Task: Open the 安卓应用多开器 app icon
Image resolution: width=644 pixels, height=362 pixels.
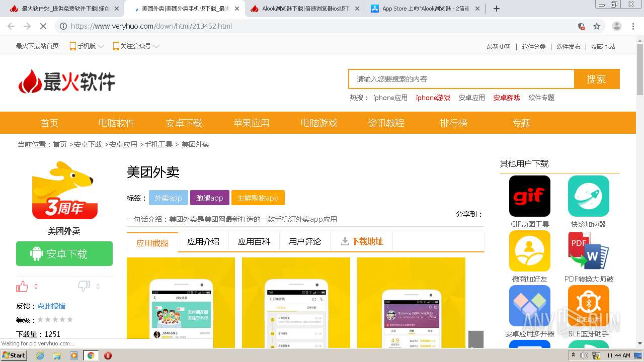Action: click(x=530, y=306)
